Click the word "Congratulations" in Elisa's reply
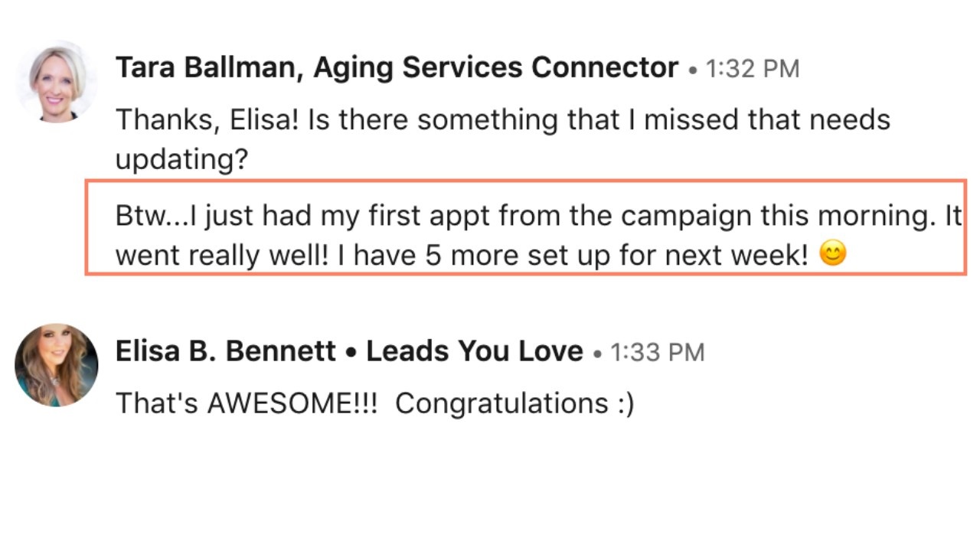Image resolution: width=980 pixels, height=551 pixels. 501,403
